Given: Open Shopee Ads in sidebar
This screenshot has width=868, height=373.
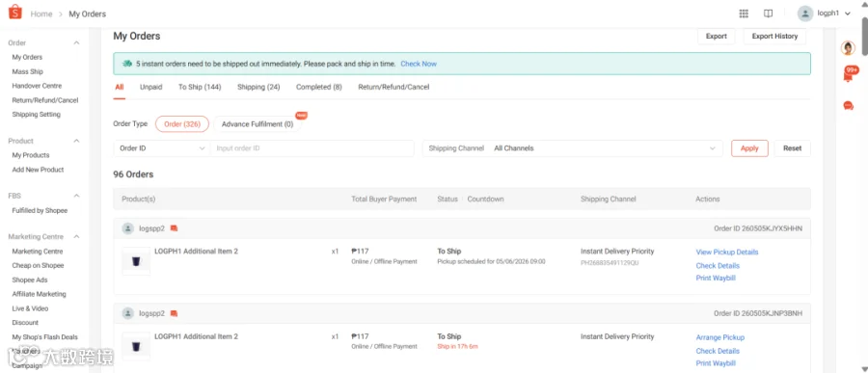Looking at the screenshot, I should click(x=30, y=280).
